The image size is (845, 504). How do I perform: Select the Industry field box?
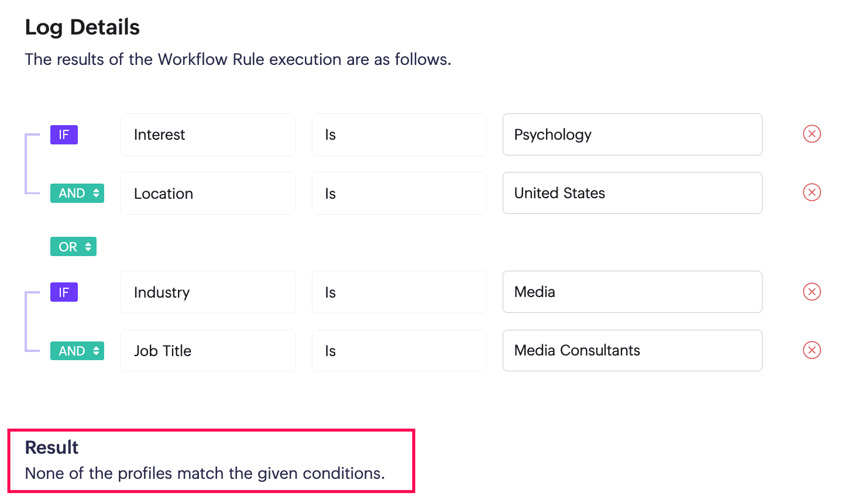click(x=208, y=292)
